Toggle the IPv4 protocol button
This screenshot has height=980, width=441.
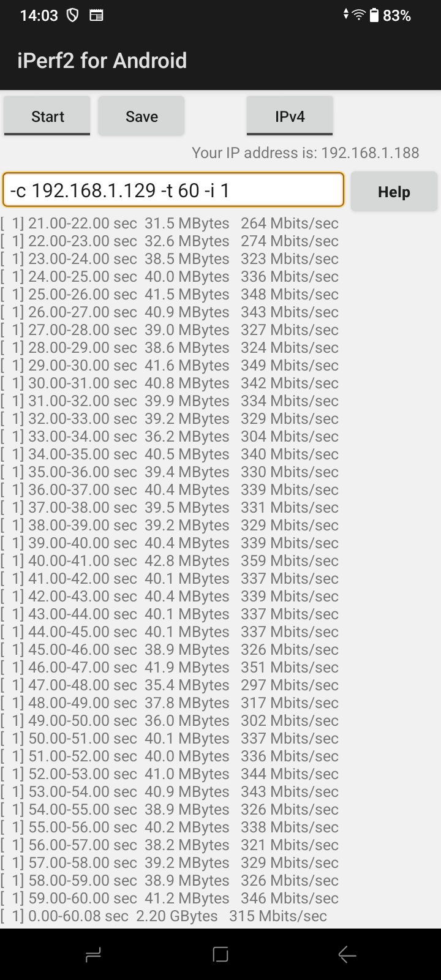290,116
